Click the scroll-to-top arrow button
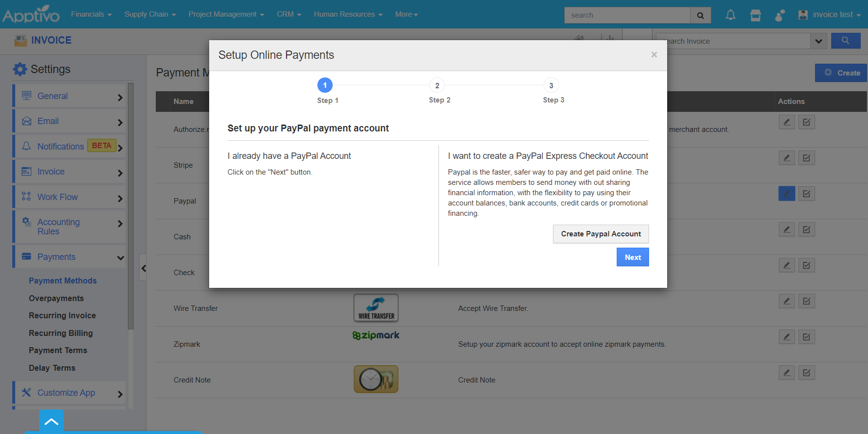Viewport: 868px width, 434px height. (x=51, y=422)
